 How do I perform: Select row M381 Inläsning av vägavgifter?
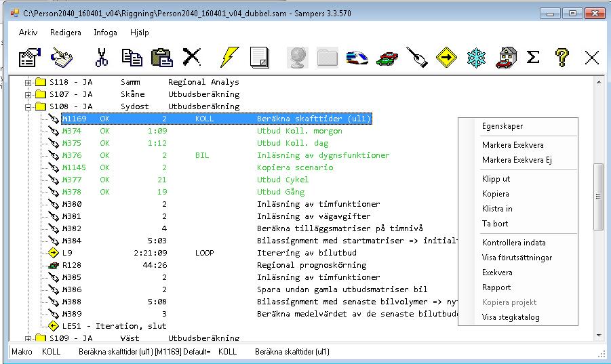[216, 216]
